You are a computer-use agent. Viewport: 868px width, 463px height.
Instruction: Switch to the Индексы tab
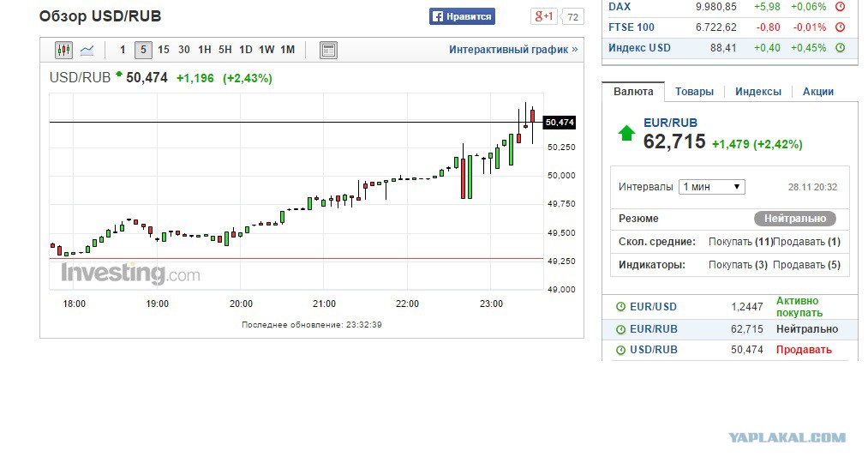coord(757,92)
